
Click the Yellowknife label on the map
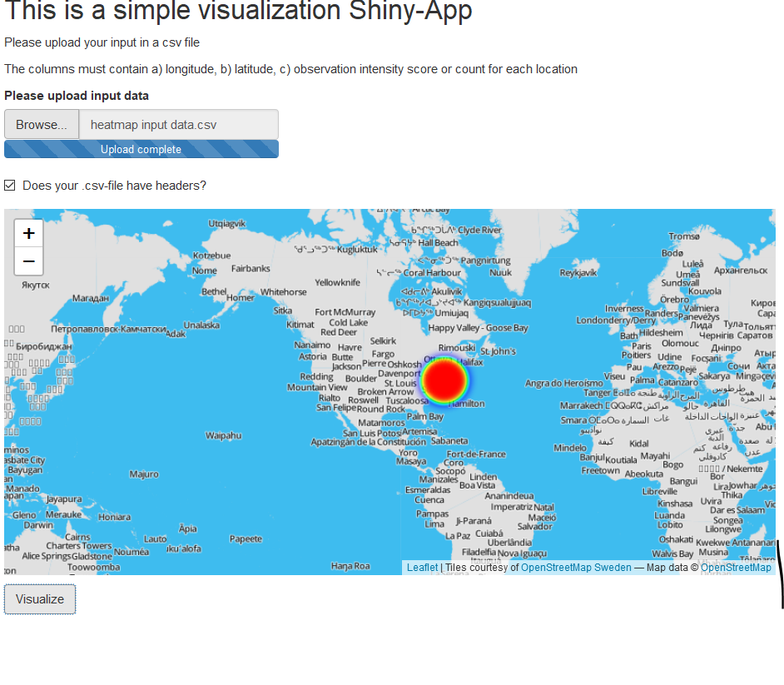click(x=337, y=282)
